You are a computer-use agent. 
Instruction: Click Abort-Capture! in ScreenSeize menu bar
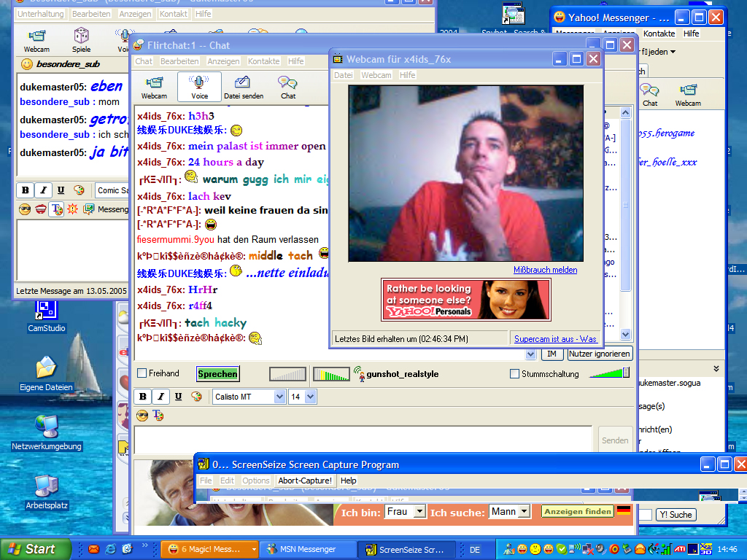click(x=305, y=481)
